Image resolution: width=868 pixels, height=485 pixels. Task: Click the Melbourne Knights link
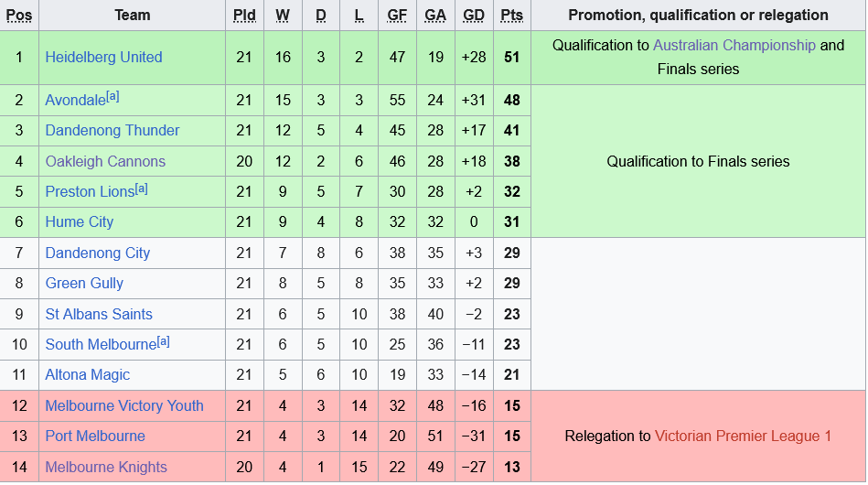106,468
